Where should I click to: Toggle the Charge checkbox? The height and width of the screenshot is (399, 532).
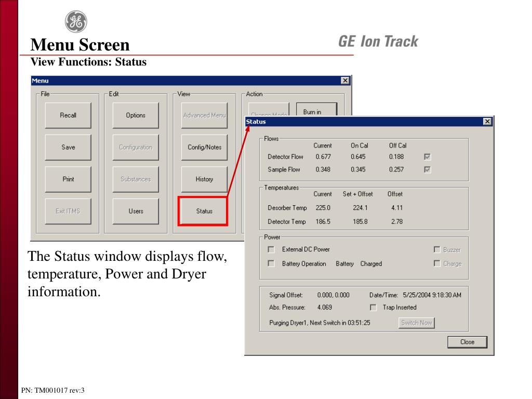point(437,263)
